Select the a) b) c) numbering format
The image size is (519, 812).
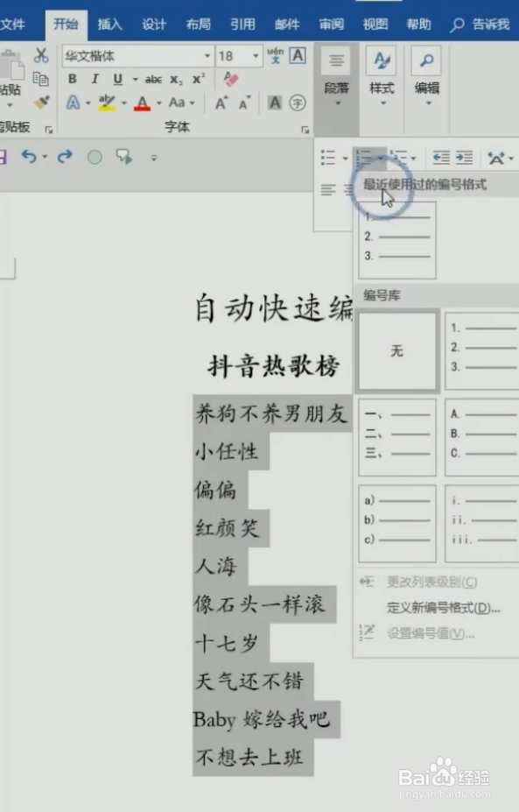point(397,523)
